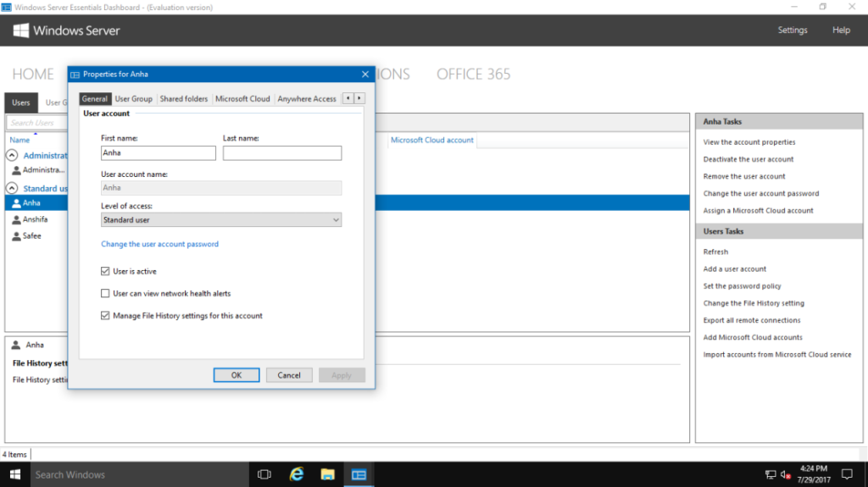Click the Last name field
The height and width of the screenshot is (487, 868).
tap(282, 153)
